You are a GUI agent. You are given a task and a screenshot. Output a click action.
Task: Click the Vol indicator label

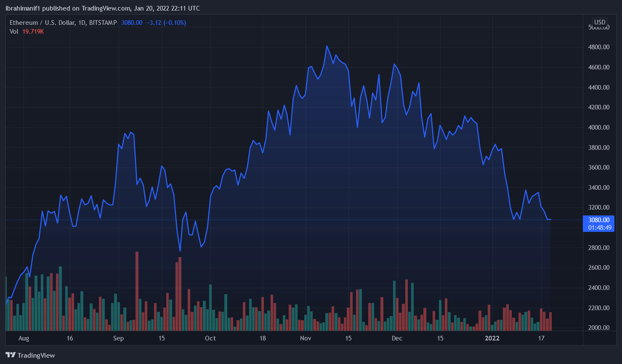pos(14,32)
